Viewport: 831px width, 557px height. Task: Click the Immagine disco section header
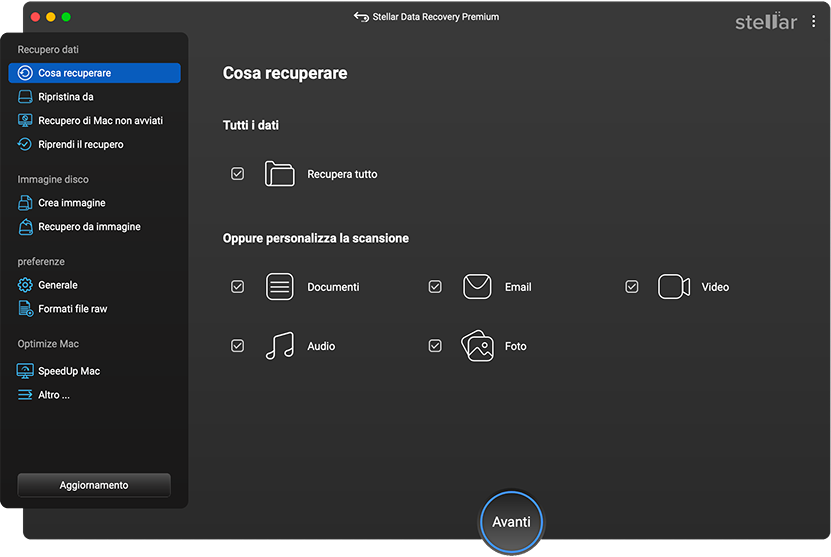tap(53, 179)
